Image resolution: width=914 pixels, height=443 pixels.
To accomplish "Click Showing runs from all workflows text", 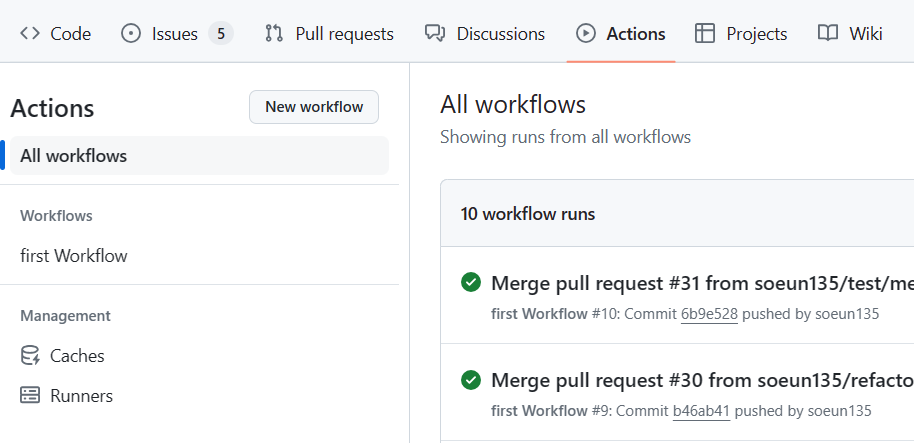I will coord(565,138).
